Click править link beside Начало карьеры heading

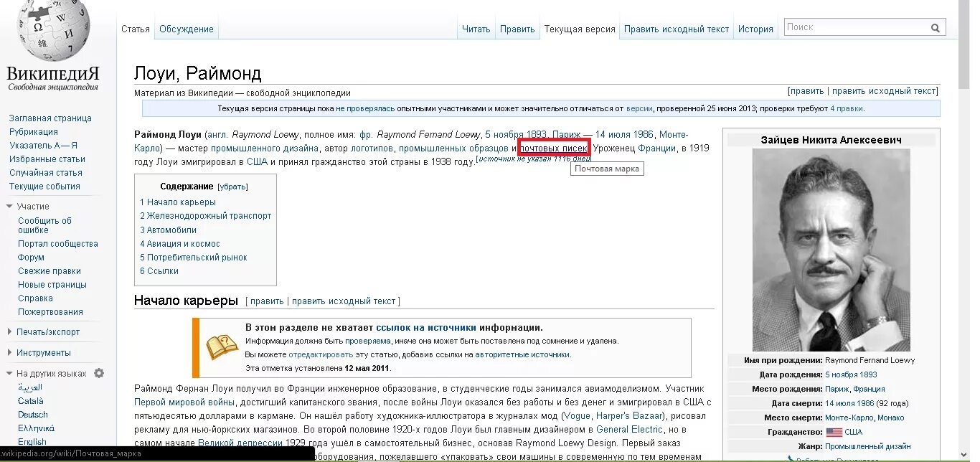(267, 301)
